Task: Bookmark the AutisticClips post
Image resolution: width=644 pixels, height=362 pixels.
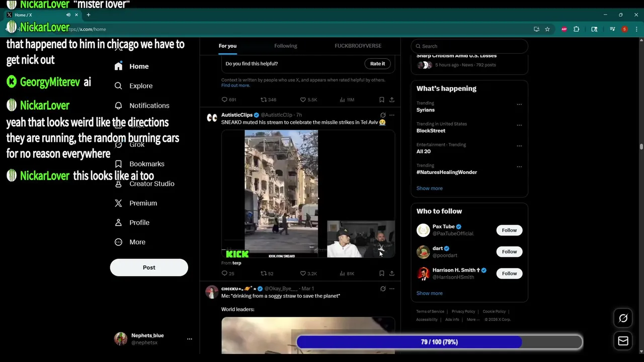Action: [382, 274]
